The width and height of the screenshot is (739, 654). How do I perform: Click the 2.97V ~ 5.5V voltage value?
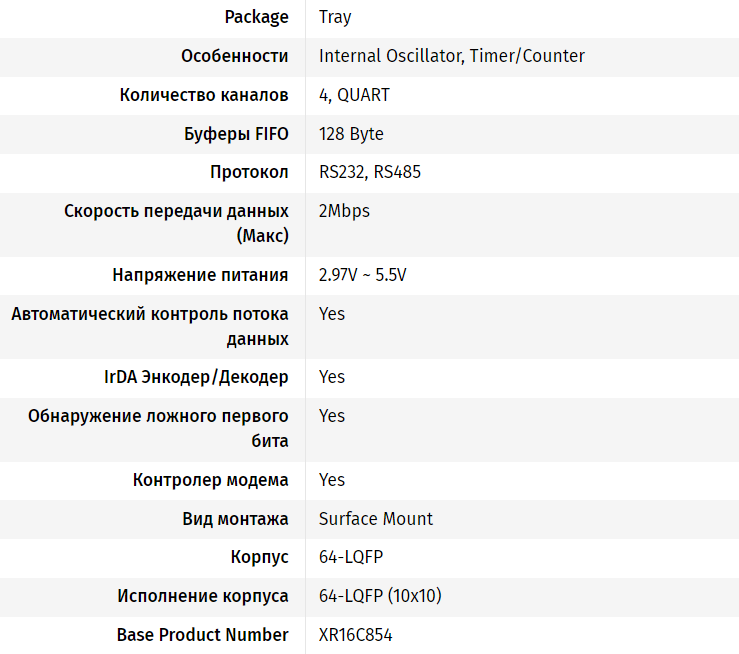coord(363,275)
